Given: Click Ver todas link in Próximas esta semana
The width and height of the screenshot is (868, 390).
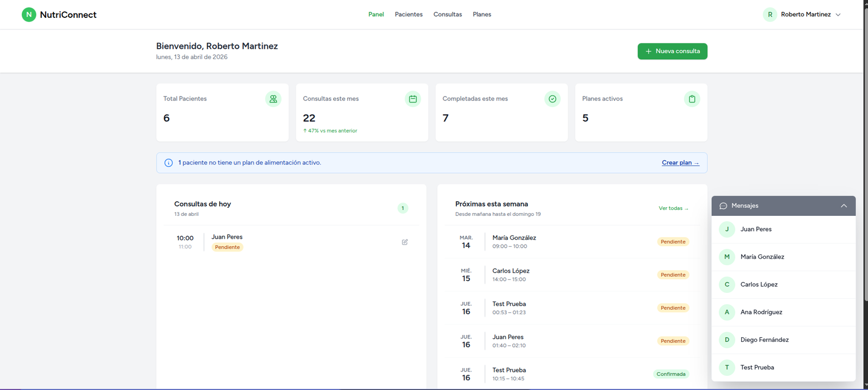Looking at the screenshot, I should pos(673,208).
